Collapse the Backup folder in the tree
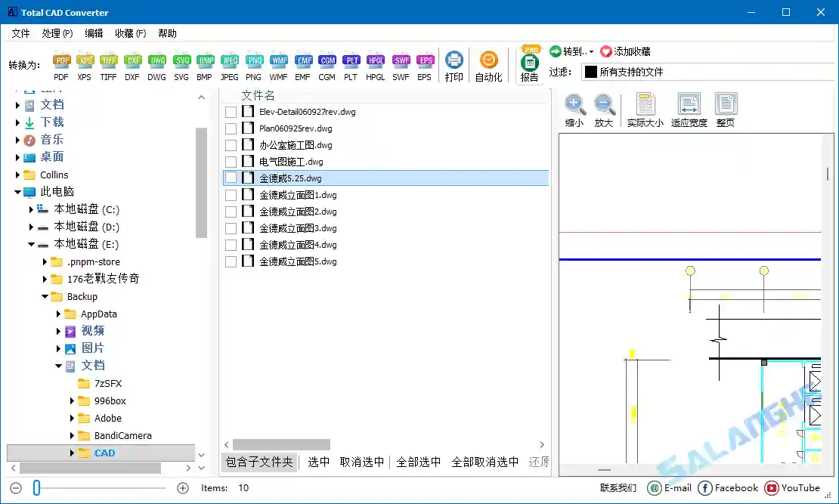Viewport: 839px width, 504px height. point(45,296)
